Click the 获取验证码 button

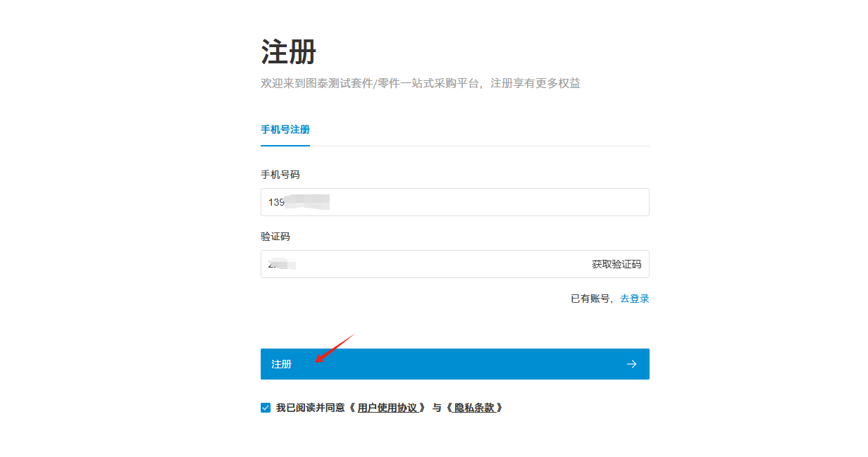tap(616, 265)
